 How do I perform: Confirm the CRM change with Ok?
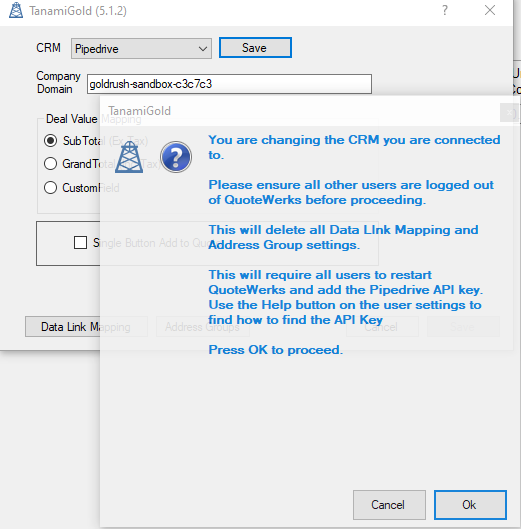click(470, 505)
